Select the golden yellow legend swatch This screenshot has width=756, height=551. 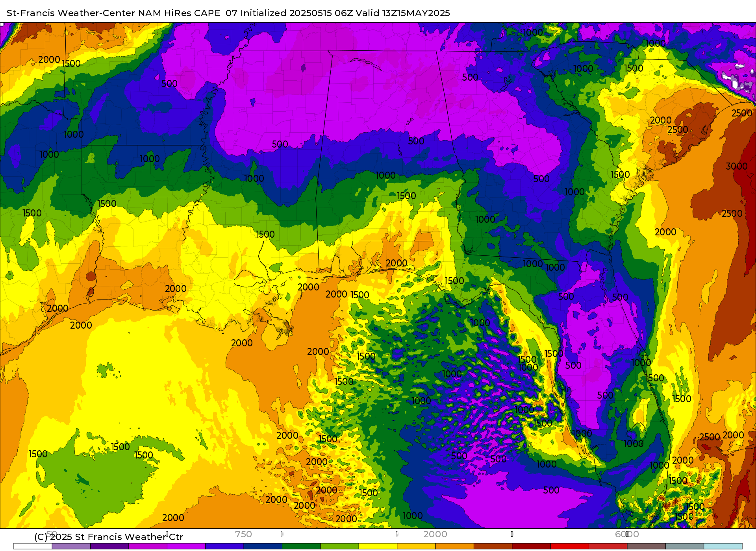(x=416, y=546)
